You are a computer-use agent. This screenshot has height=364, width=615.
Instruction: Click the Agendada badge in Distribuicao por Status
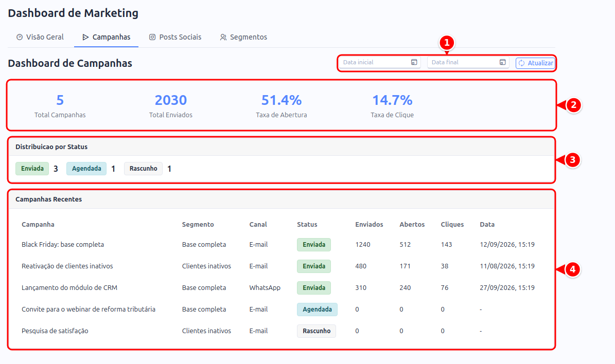[x=86, y=169]
